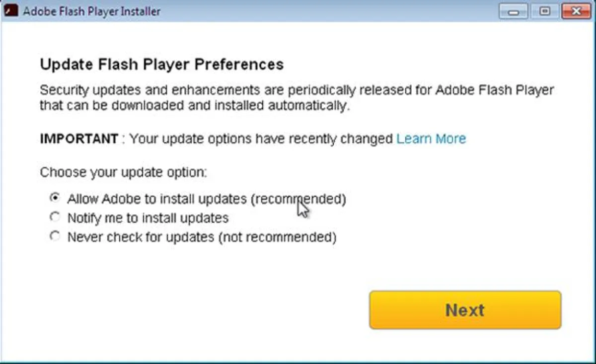
Task: Click the 'Adobe Flash Player Installer' window title
Action: [91, 11]
